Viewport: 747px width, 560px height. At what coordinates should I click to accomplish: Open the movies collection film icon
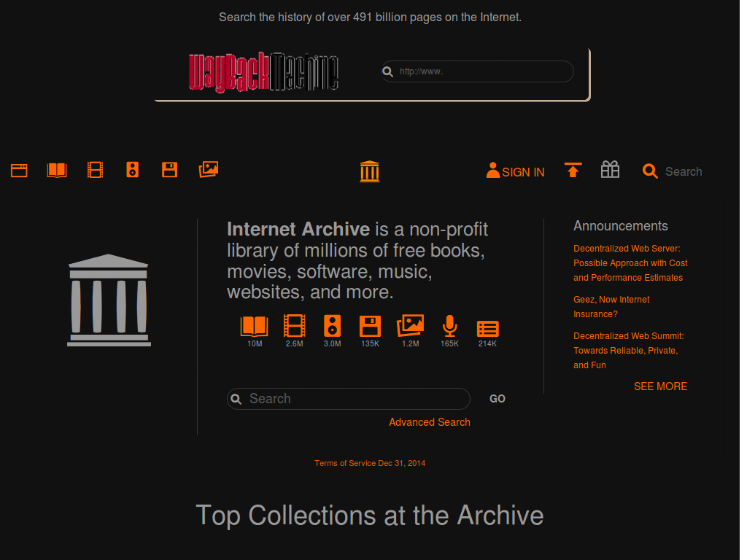[x=94, y=170]
